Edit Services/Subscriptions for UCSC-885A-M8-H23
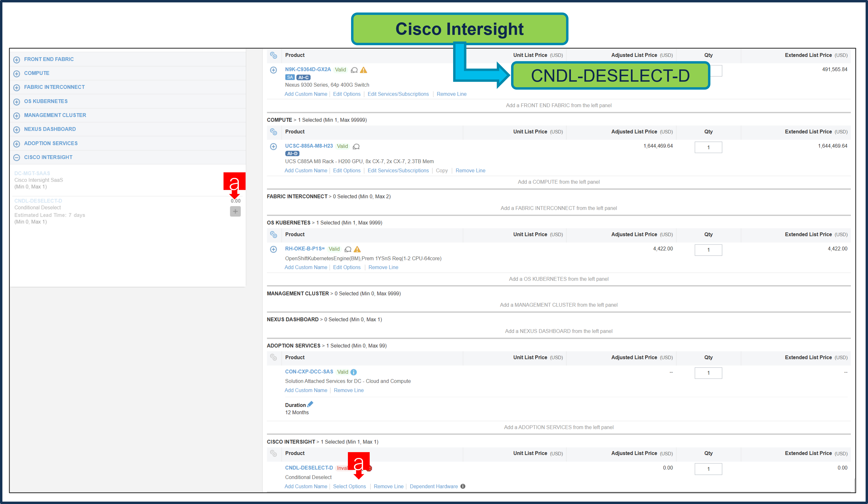 click(x=398, y=171)
